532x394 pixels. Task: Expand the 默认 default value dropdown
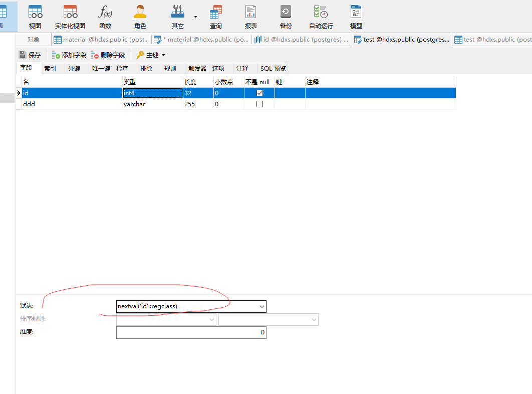point(261,306)
